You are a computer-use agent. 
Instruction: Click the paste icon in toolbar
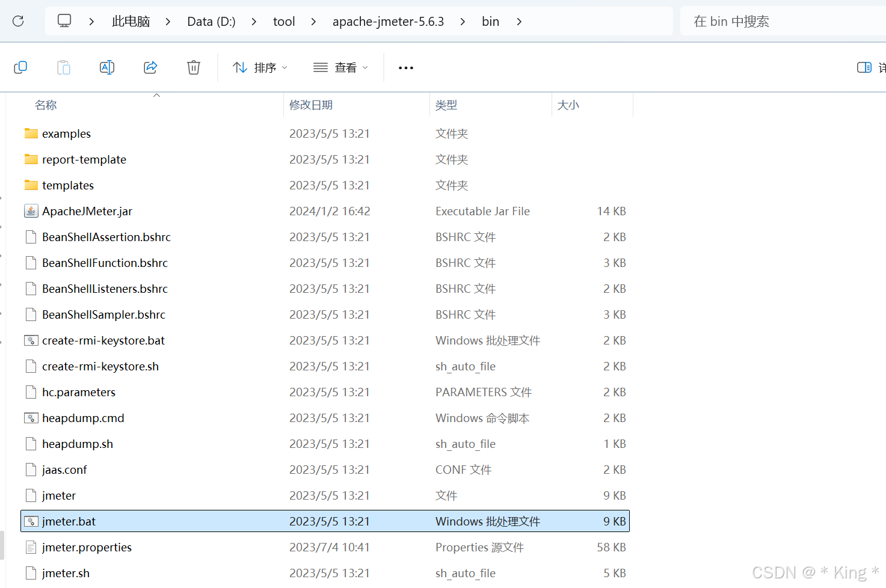64,67
